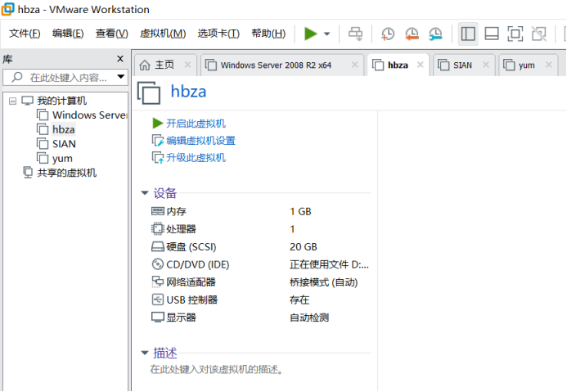
Task: Click the library search input field
Action: [x=65, y=78]
